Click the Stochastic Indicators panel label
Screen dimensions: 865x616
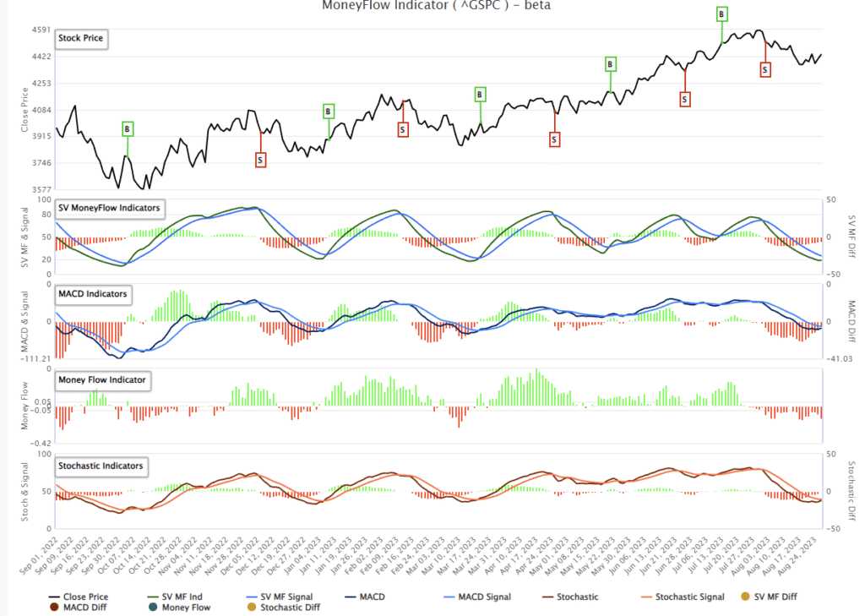(101, 466)
